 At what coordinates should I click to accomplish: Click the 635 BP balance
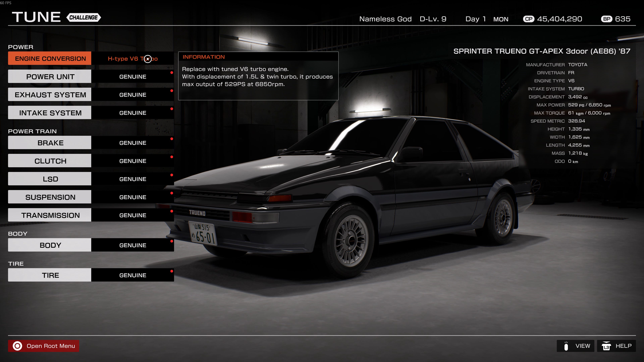pos(623,19)
